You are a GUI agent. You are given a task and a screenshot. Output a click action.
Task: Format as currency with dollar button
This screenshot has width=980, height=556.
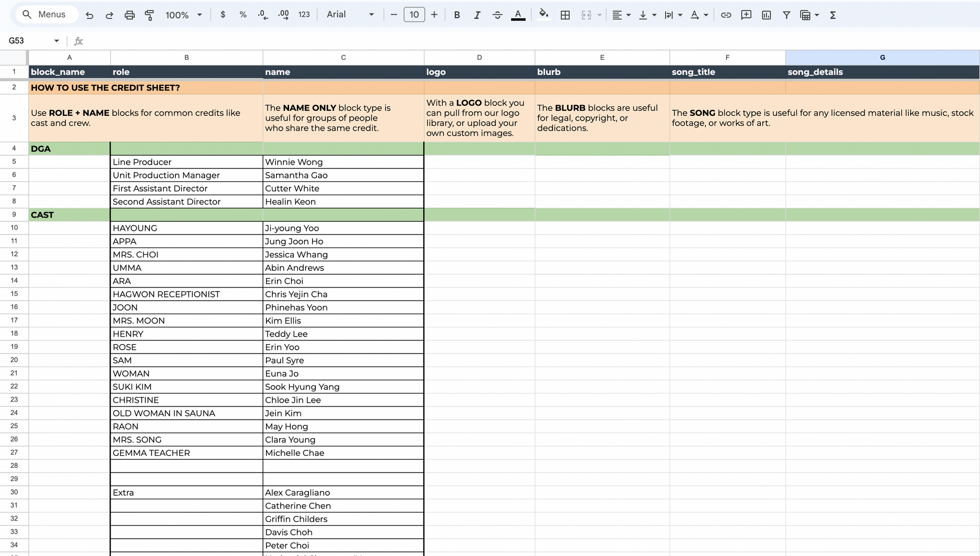click(x=223, y=15)
